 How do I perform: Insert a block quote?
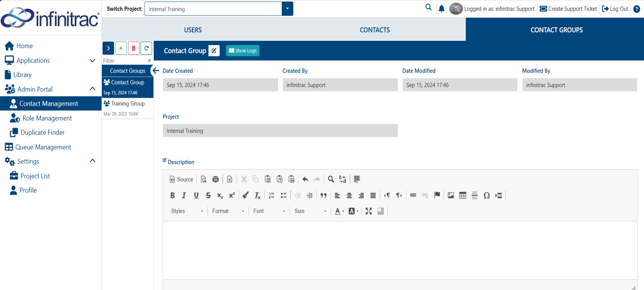324,195
